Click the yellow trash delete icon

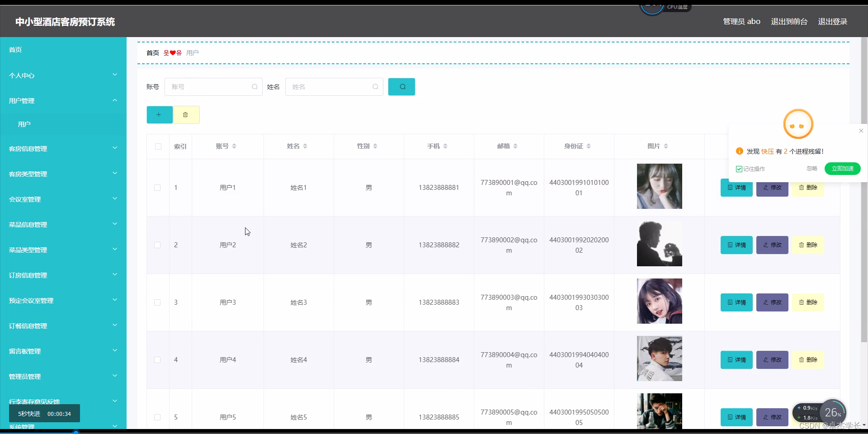click(186, 114)
